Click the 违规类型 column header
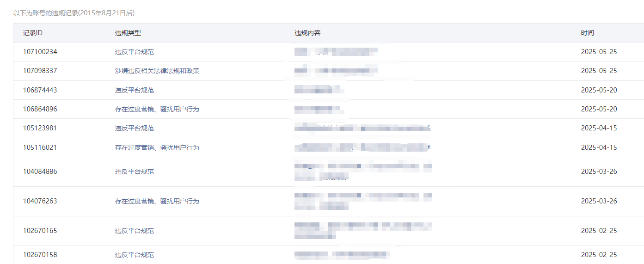644x264 pixels. [x=128, y=33]
